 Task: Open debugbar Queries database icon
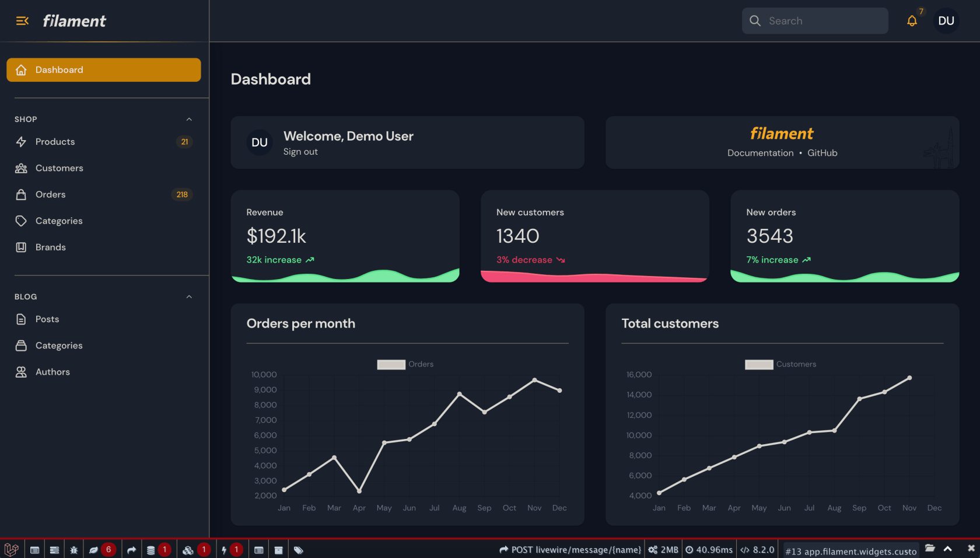pos(150,550)
